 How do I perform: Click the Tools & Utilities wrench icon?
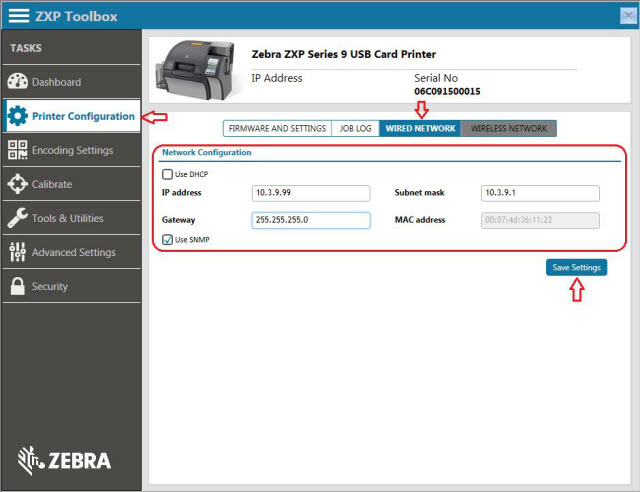point(18,218)
